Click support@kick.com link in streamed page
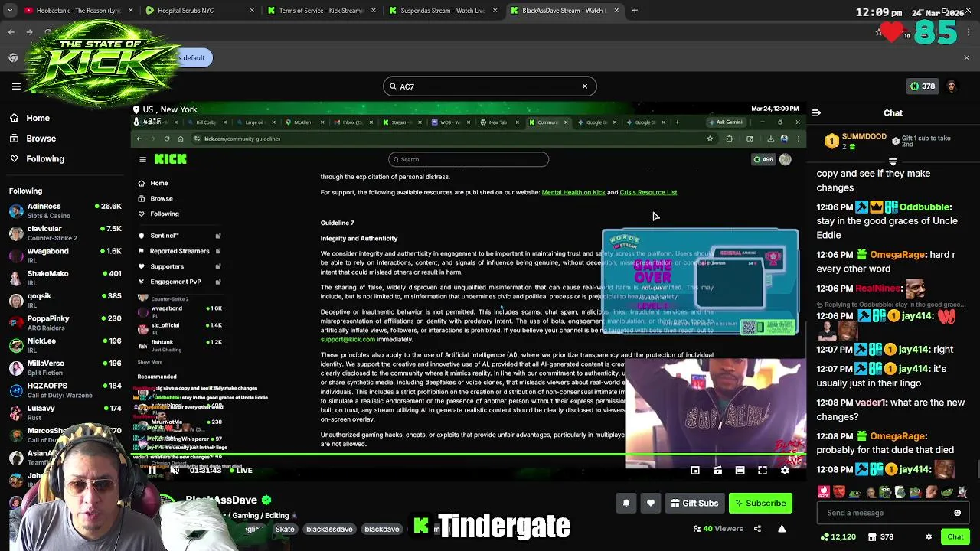Viewport: 980px width, 551px height. point(348,340)
